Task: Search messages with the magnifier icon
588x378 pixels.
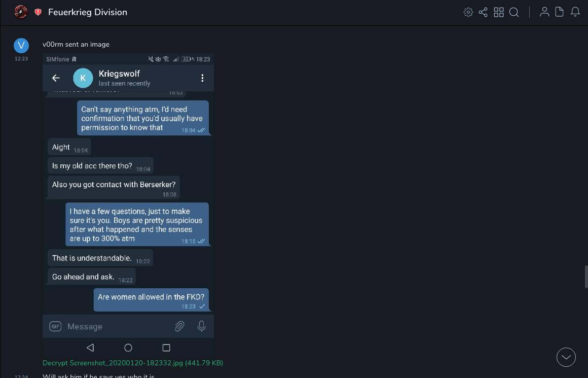Action: coord(514,12)
